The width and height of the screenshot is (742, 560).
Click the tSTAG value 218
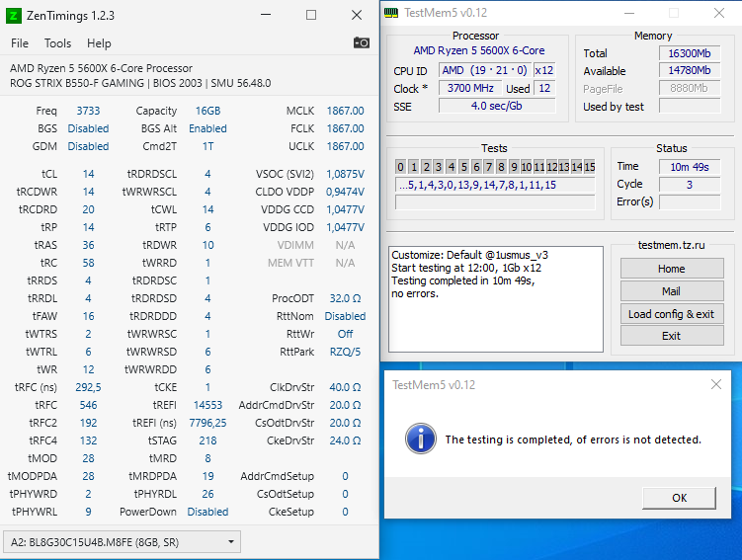tap(207, 440)
